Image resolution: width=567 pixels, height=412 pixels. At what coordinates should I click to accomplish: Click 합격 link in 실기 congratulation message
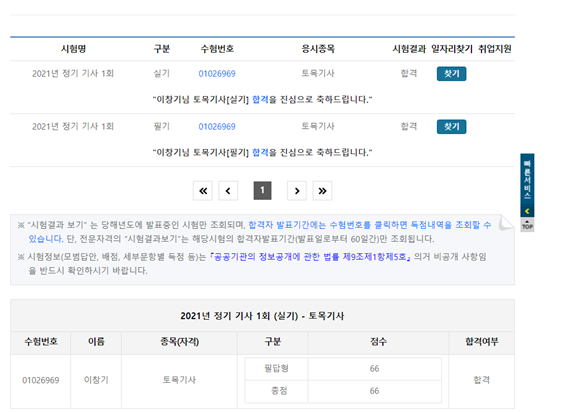point(260,99)
